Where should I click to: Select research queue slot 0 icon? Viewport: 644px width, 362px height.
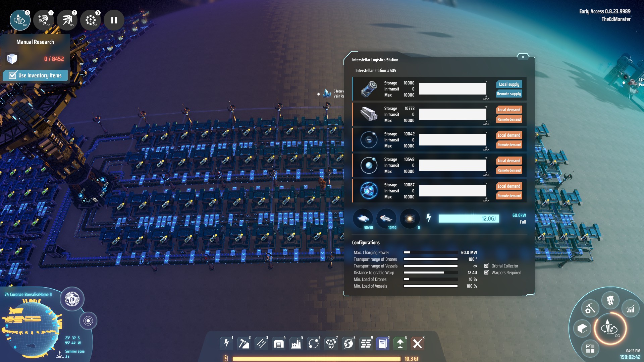[x=20, y=20]
